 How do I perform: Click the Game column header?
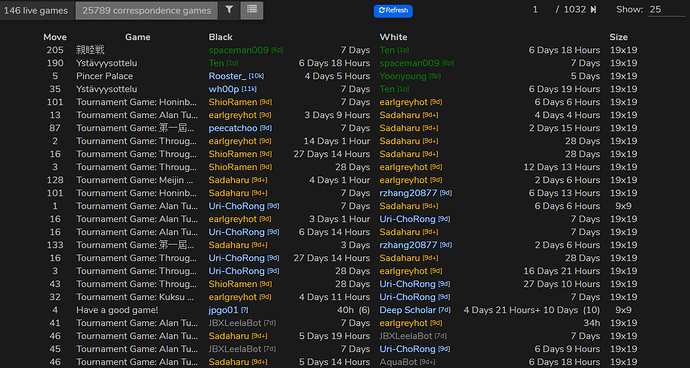click(138, 37)
